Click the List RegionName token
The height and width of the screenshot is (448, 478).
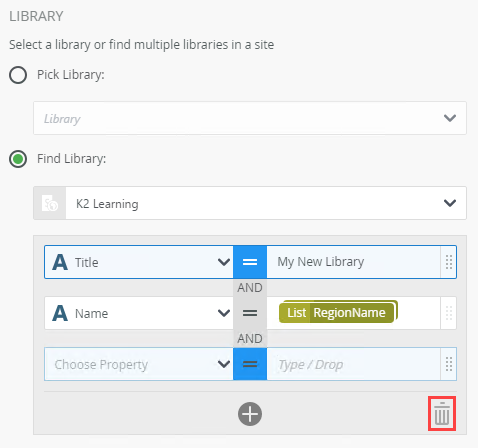[338, 312]
